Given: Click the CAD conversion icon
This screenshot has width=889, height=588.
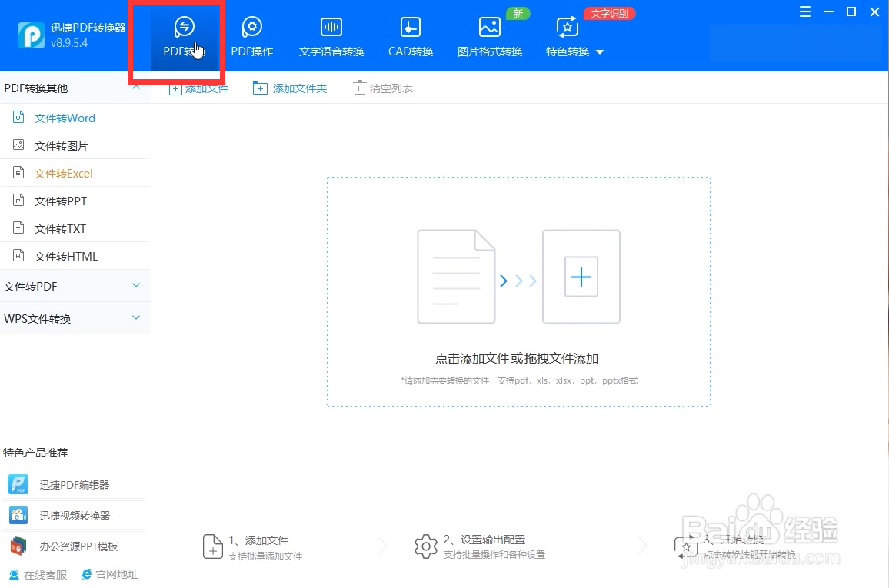Looking at the screenshot, I should pyautogui.click(x=411, y=27).
